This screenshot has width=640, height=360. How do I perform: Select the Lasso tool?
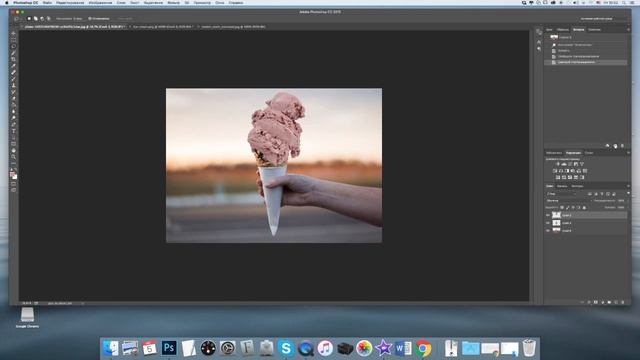click(x=13, y=46)
